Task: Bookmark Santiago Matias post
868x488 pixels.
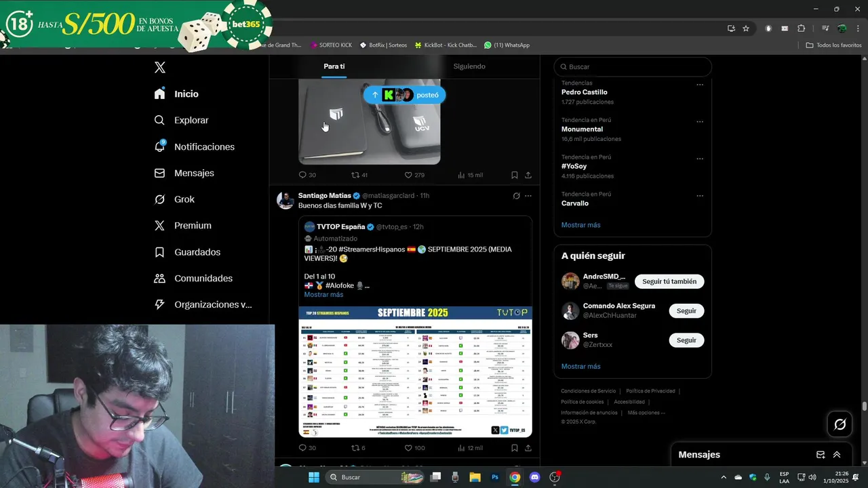Action: pos(515,448)
